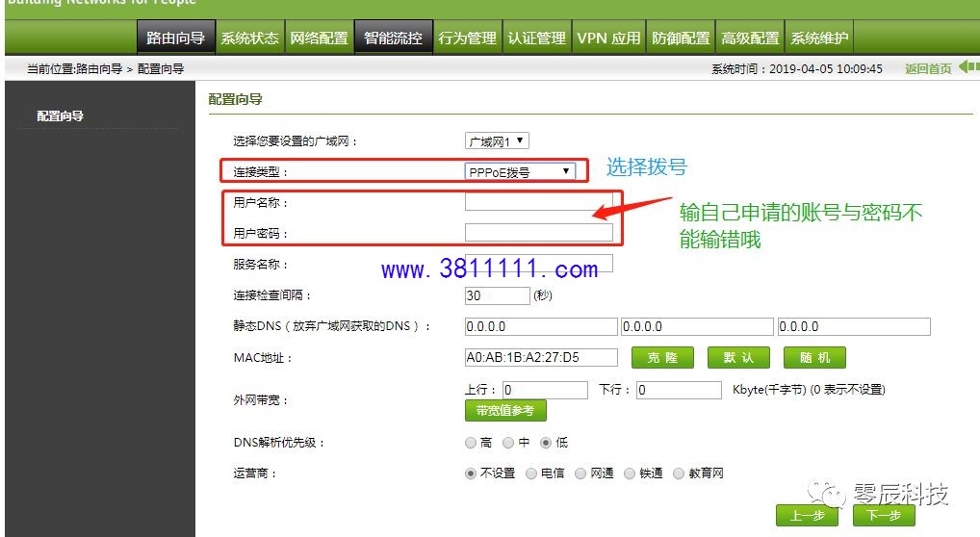The height and width of the screenshot is (537, 980).
Task: Click the 返回首页 link
Action: (x=928, y=68)
